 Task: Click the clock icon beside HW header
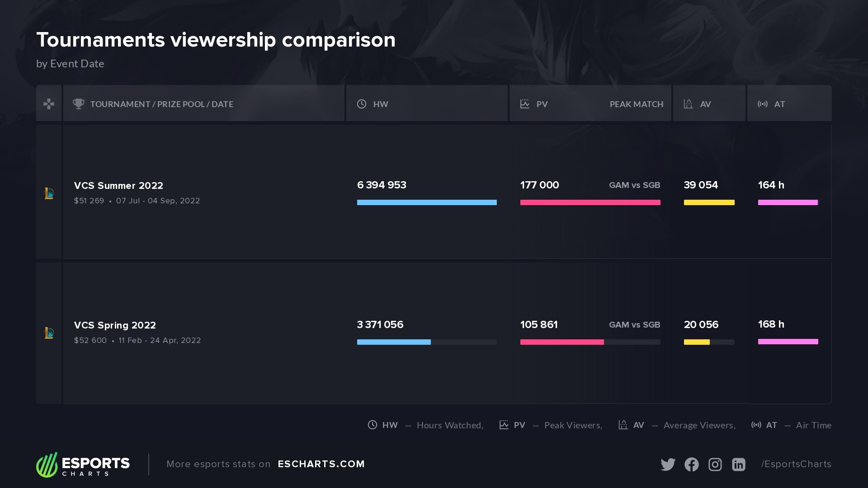pyautogui.click(x=362, y=104)
